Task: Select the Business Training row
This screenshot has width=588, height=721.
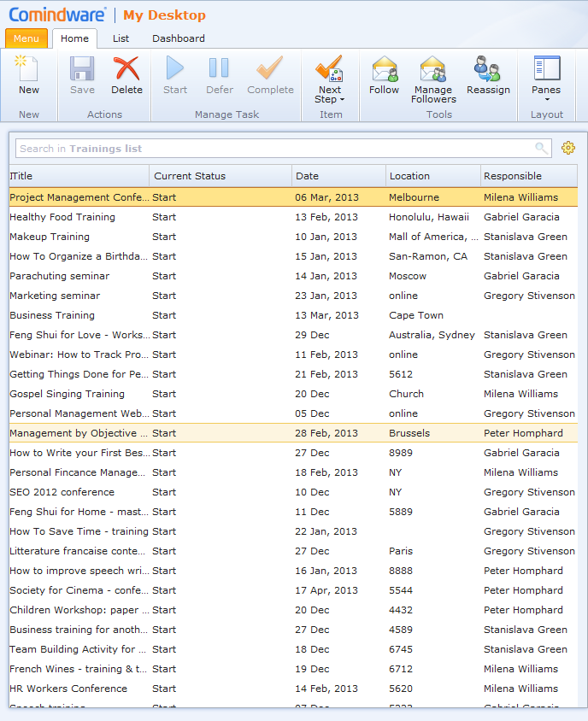Action: (x=293, y=315)
